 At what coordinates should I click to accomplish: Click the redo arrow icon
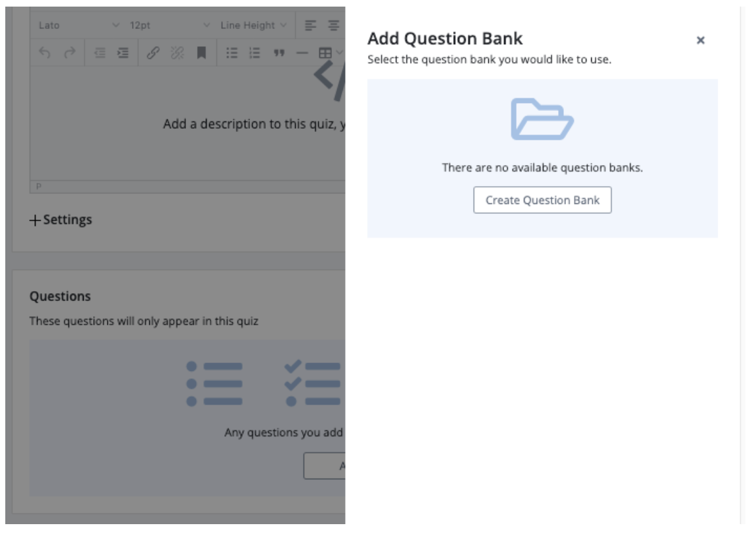click(x=69, y=53)
